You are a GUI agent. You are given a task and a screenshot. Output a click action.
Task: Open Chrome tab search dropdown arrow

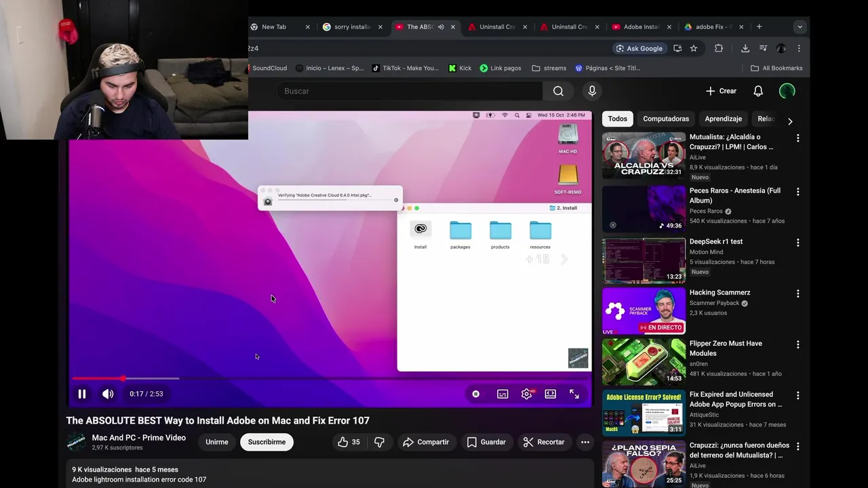coord(800,27)
